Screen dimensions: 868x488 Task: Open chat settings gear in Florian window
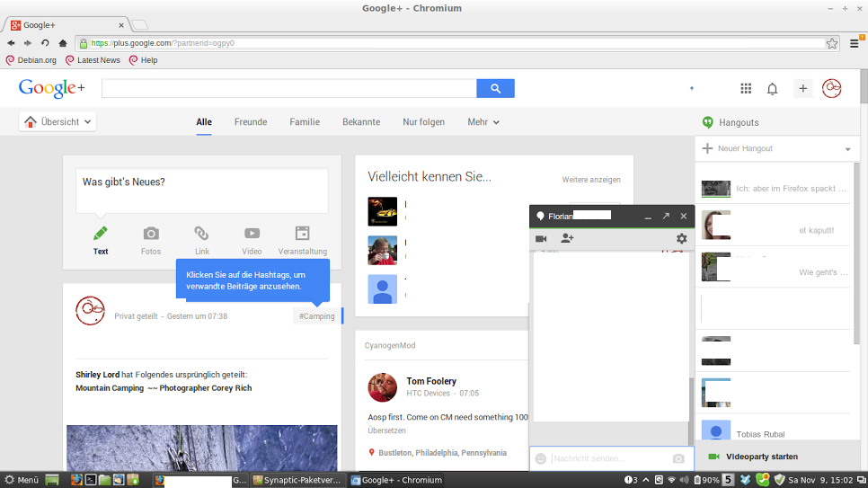click(681, 238)
